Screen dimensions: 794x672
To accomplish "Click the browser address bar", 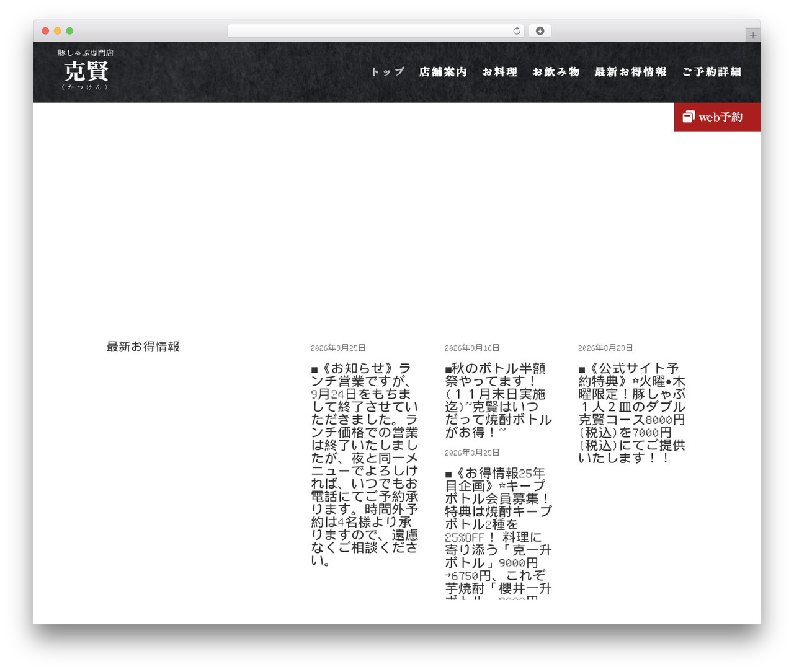I will [x=376, y=31].
